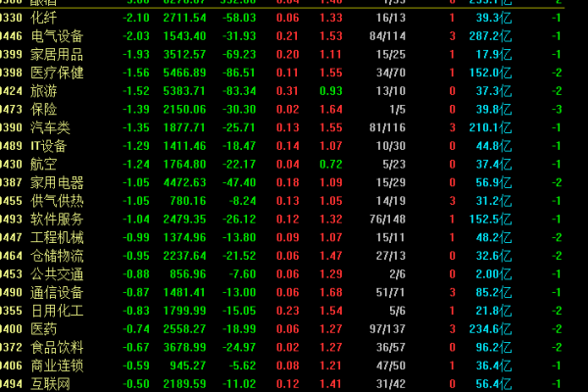Image resolution: width=588 pixels, height=392 pixels.
Task: Click the 287.2亿 turnover value for 电气设备
Action: coord(492,36)
